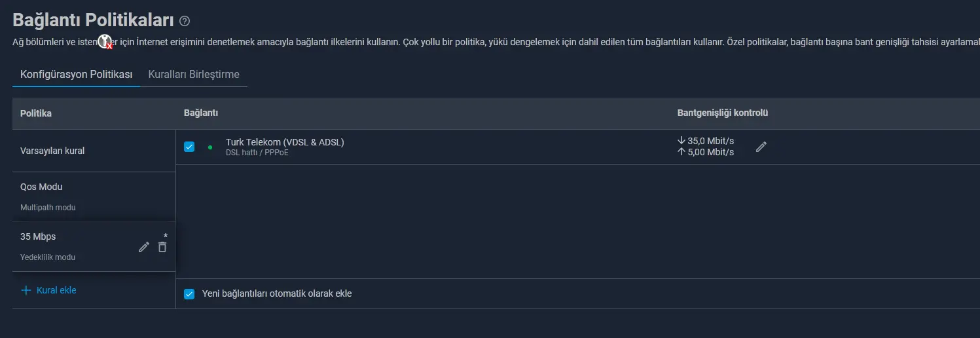Toggle Yeni bağlantıları otomatik olarak ekle checkbox
This screenshot has width=980, height=338.
[189, 294]
